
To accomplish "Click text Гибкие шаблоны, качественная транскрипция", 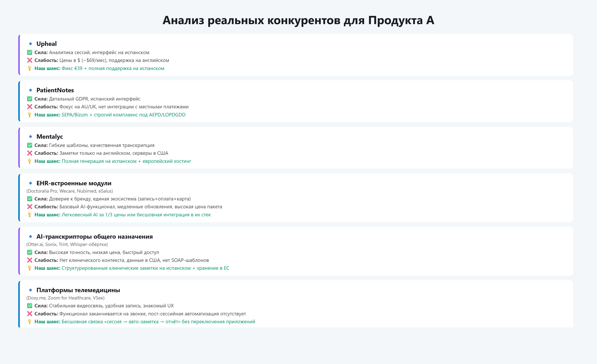I will 102,145.
